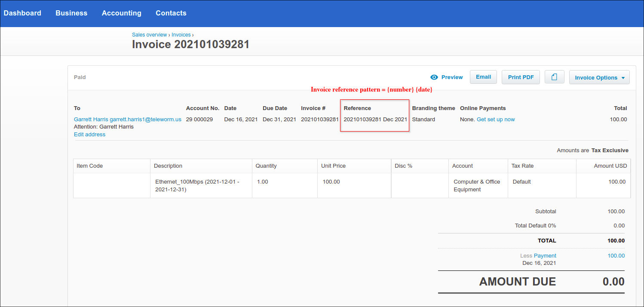644x307 pixels.
Task: Click Get set up now link
Action: click(495, 120)
